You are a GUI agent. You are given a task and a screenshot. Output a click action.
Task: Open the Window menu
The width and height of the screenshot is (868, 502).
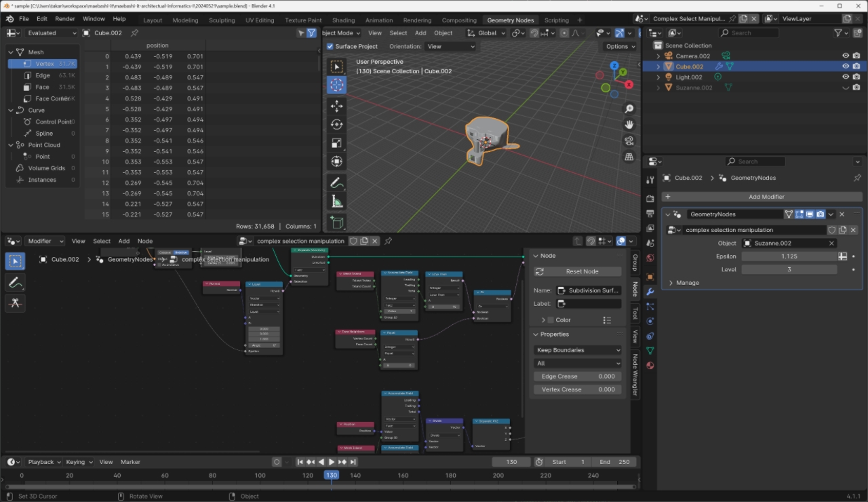point(94,19)
